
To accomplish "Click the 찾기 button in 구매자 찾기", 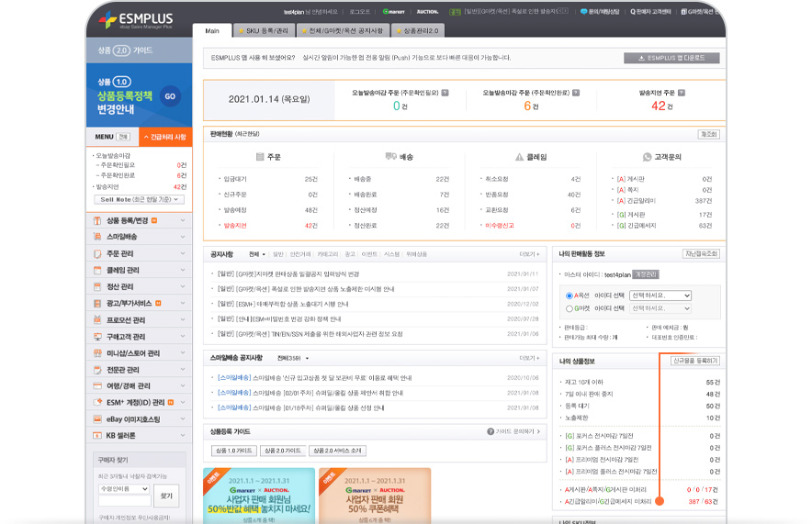I will pyautogui.click(x=166, y=496).
